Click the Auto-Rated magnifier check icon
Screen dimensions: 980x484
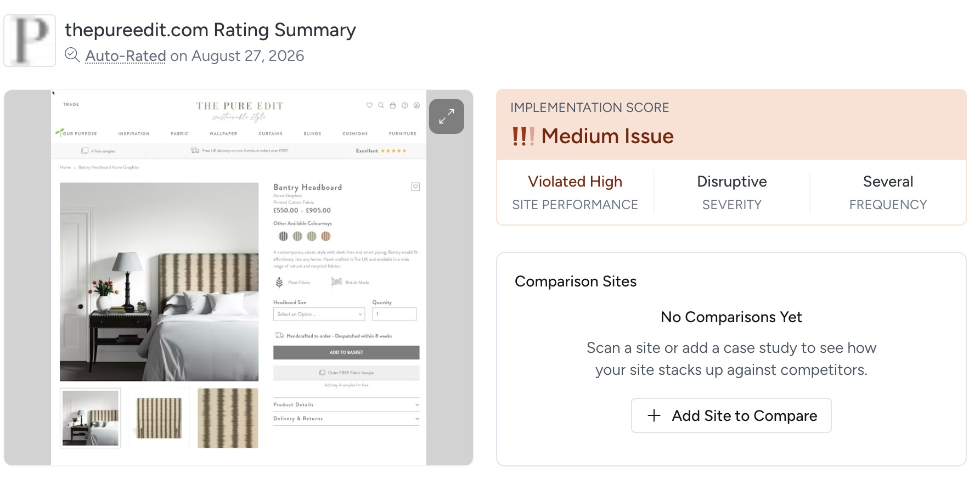72,55
